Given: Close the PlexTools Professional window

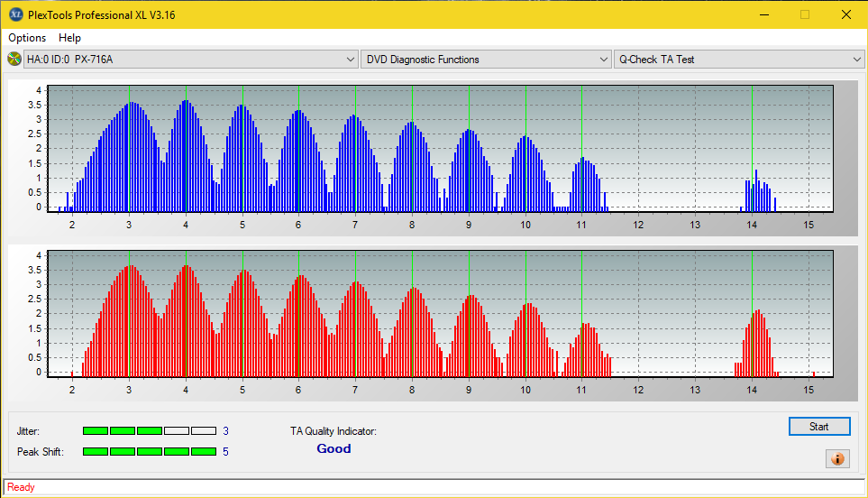Looking at the screenshot, I should pos(845,15).
